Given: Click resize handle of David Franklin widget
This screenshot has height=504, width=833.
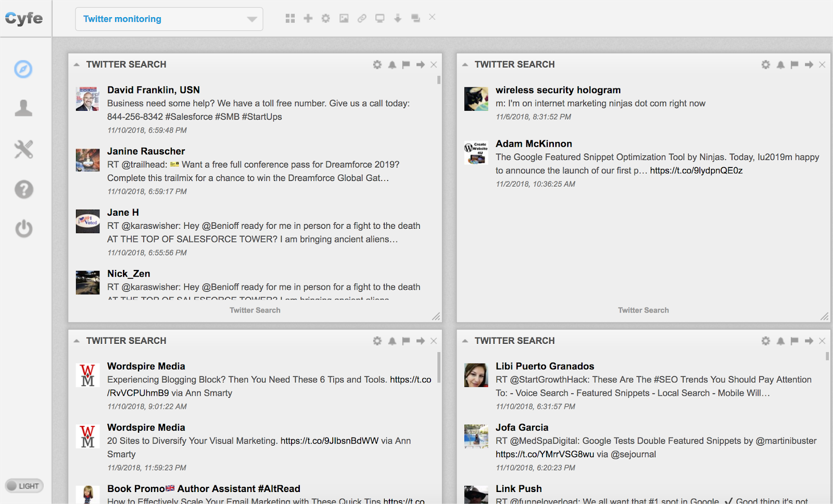Looking at the screenshot, I should 436,316.
